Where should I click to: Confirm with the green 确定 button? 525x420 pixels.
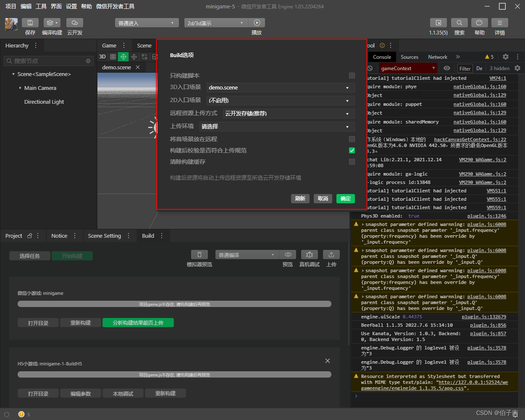pos(346,199)
